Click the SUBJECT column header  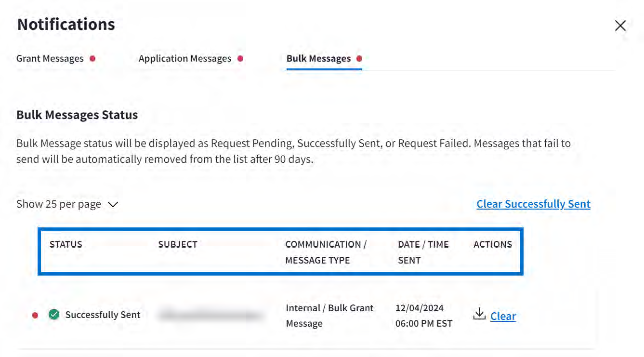[x=178, y=244]
